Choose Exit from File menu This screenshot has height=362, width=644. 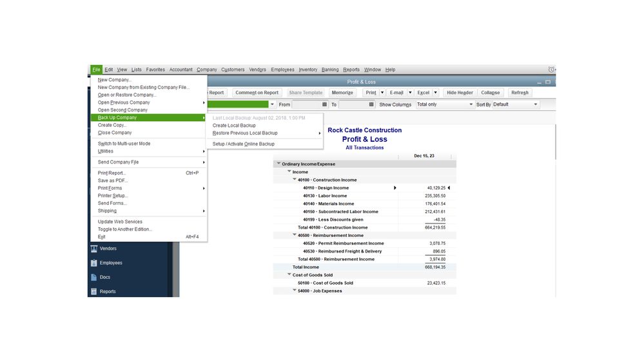coord(149,237)
